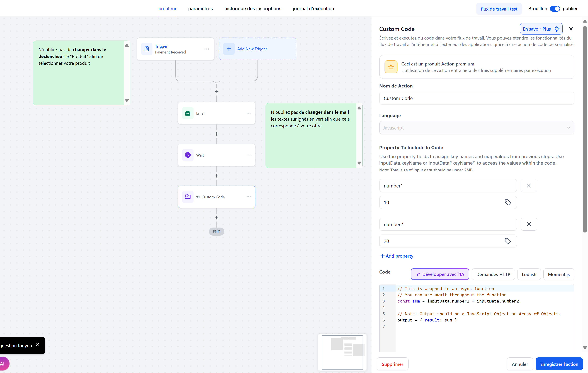The width and height of the screenshot is (588, 373).
Task: Close the Custom Code panel
Action: click(x=571, y=29)
